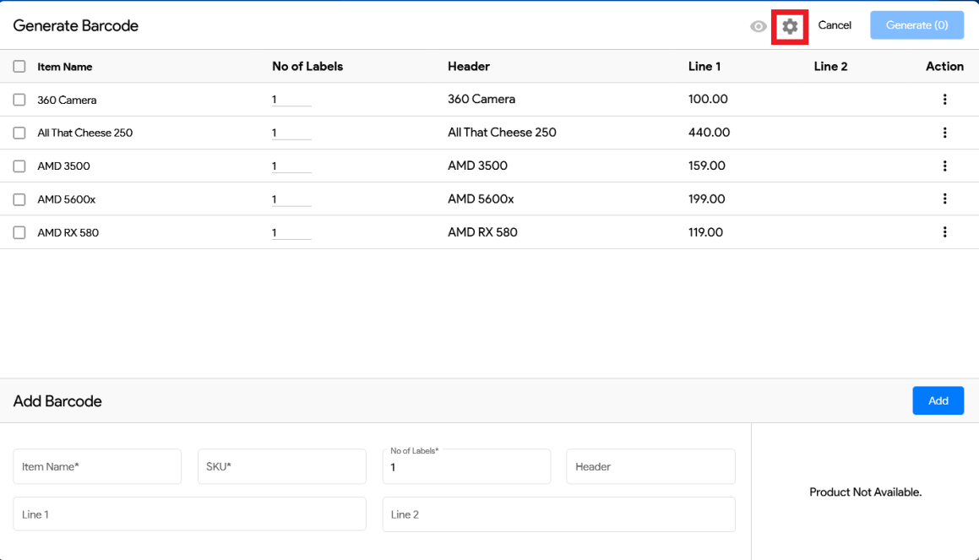Click Line 1 value 440.00
Screen dimensions: 979x560
coord(710,133)
